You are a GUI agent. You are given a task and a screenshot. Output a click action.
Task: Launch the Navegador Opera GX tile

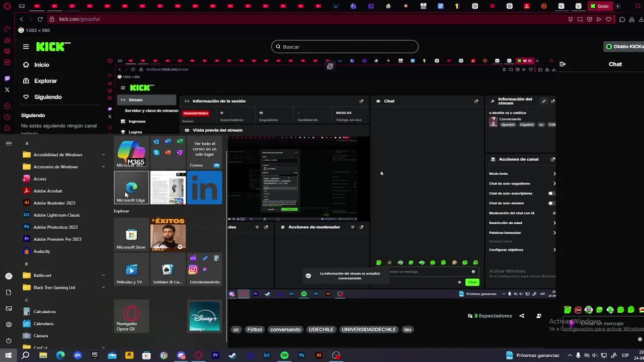[x=131, y=316]
